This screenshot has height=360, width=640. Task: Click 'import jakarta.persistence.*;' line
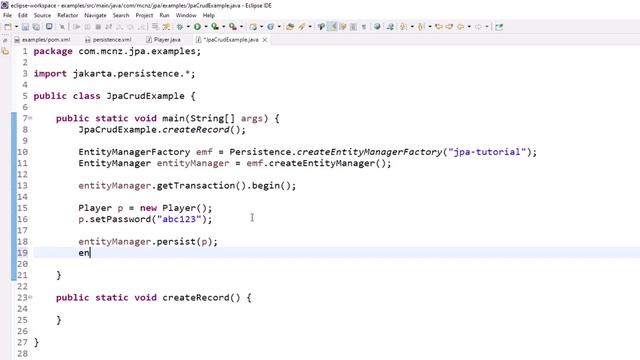(114, 73)
